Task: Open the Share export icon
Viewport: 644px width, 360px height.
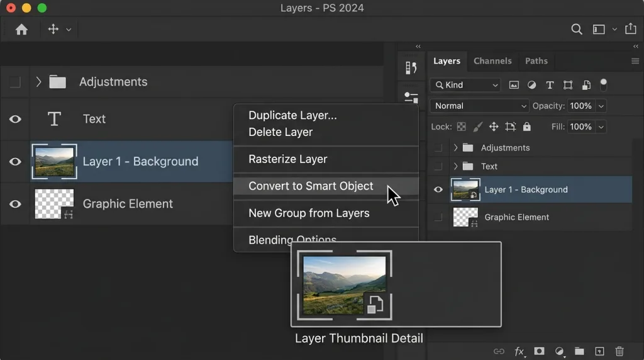Action: coord(630,28)
